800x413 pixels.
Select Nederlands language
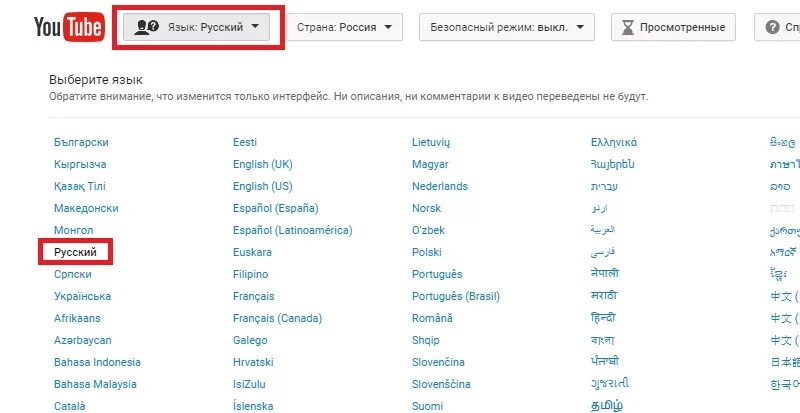click(x=440, y=186)
